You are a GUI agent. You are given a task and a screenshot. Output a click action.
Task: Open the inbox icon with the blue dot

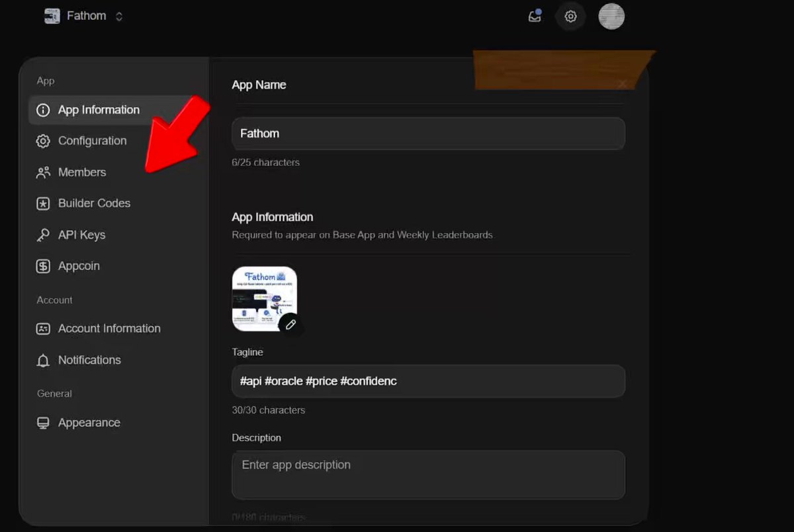pyautogui.click(x=535, y=17)
